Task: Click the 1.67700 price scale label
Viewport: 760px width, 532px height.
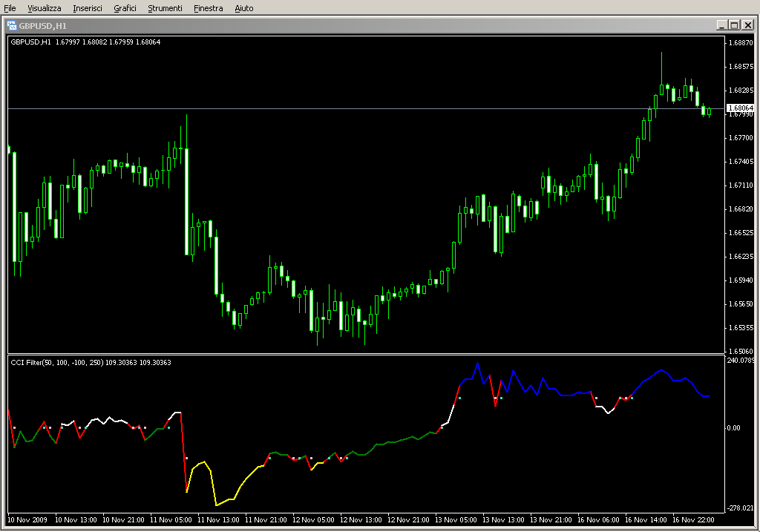Action: coord(741,137)
